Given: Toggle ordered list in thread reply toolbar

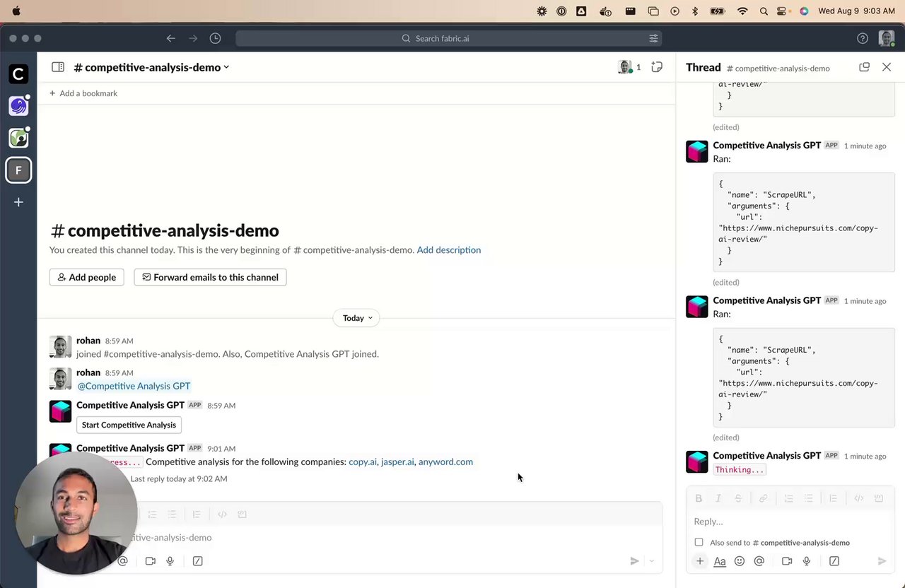Looking at the screenshot, I should [x=789, y=498].
